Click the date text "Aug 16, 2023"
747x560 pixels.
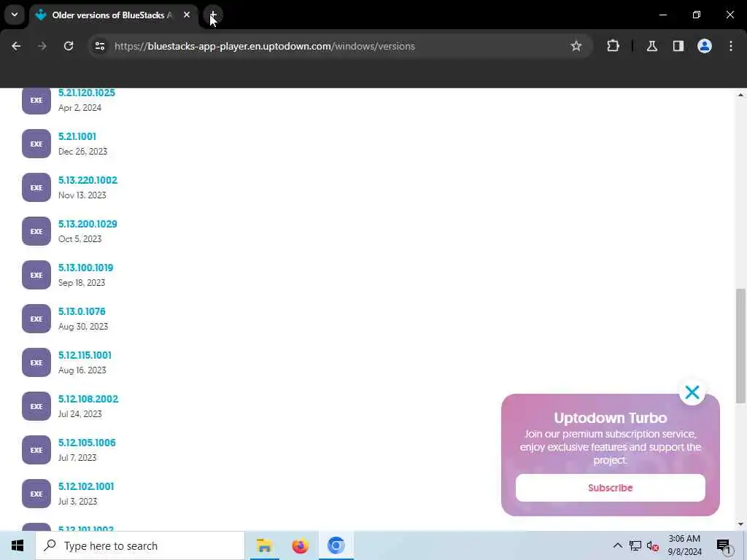click(x=82, y=370)
